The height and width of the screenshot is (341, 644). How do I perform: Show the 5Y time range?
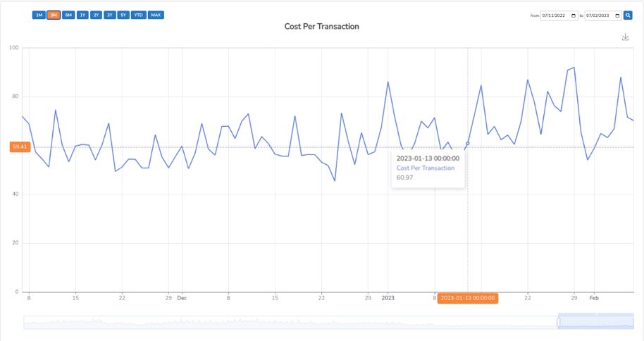click(x=123, y=15)
